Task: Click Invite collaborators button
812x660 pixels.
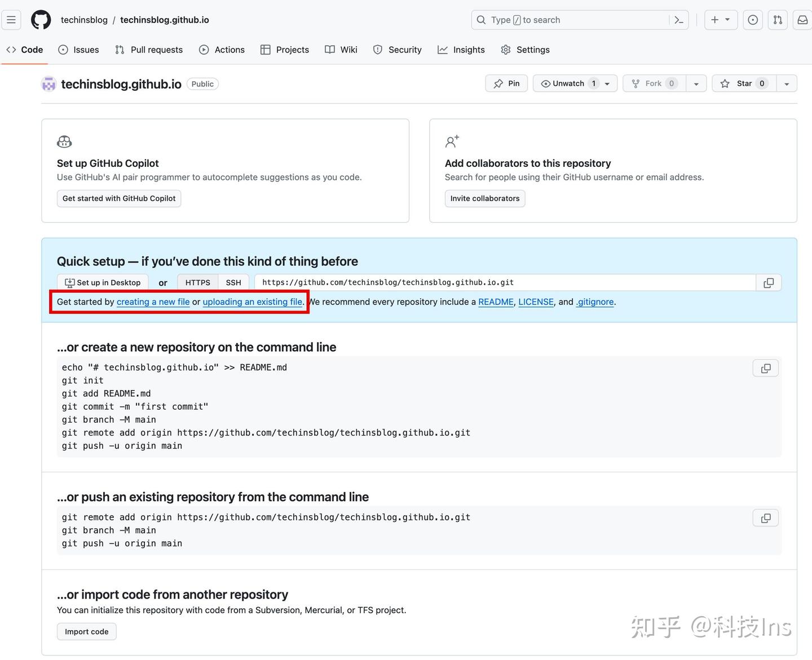Action: click(x=485, y=198)
